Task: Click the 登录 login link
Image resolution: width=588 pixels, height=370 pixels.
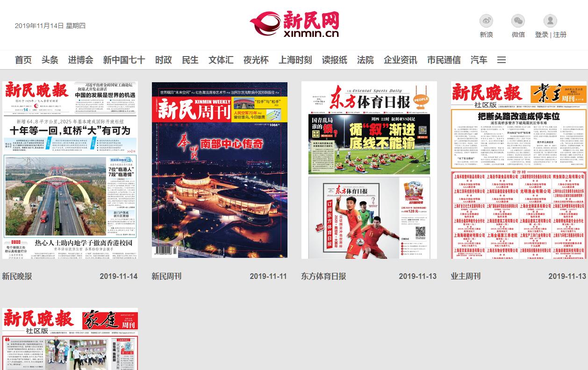Action: [541, 35]
